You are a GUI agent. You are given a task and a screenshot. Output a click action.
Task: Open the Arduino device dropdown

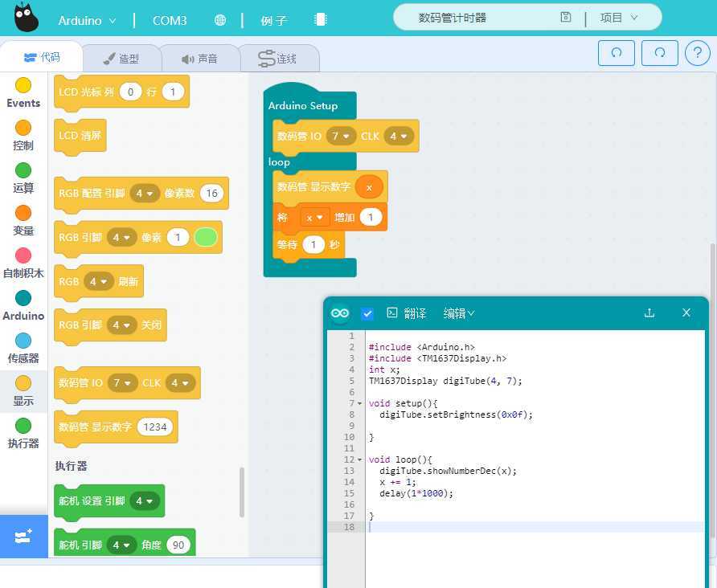click(x=87, y=21)
